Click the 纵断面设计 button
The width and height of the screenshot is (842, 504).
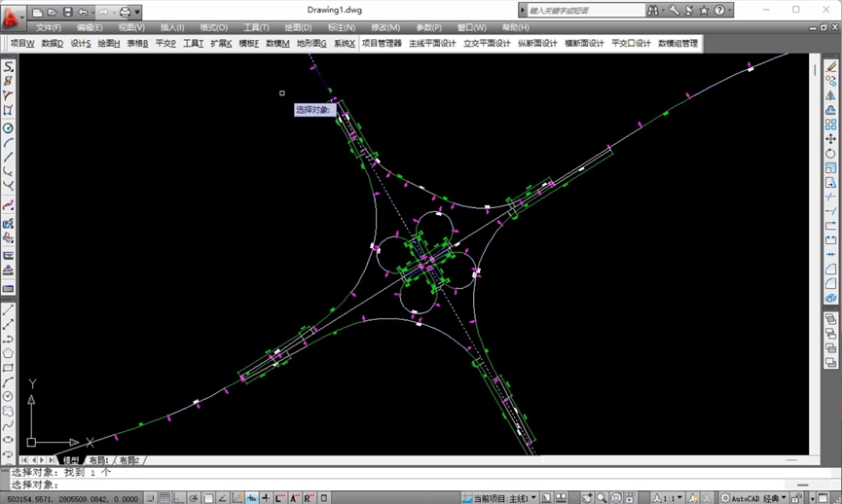tap(537, 44)
